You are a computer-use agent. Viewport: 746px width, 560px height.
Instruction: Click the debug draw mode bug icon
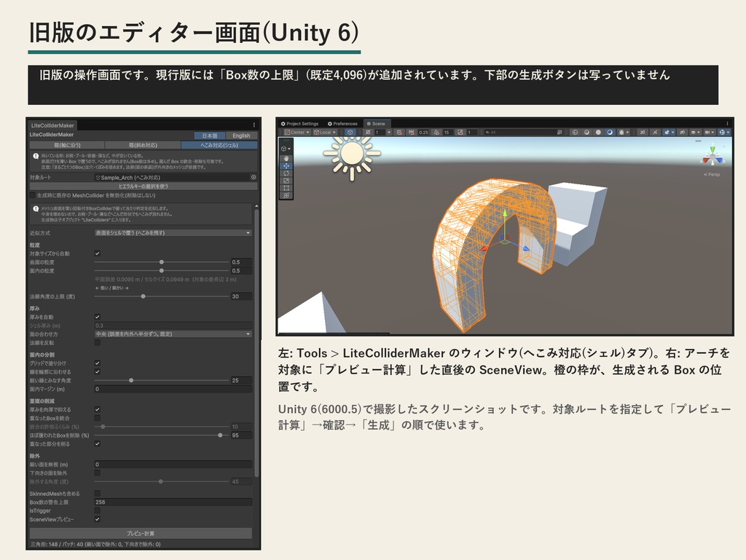point(621,132)
